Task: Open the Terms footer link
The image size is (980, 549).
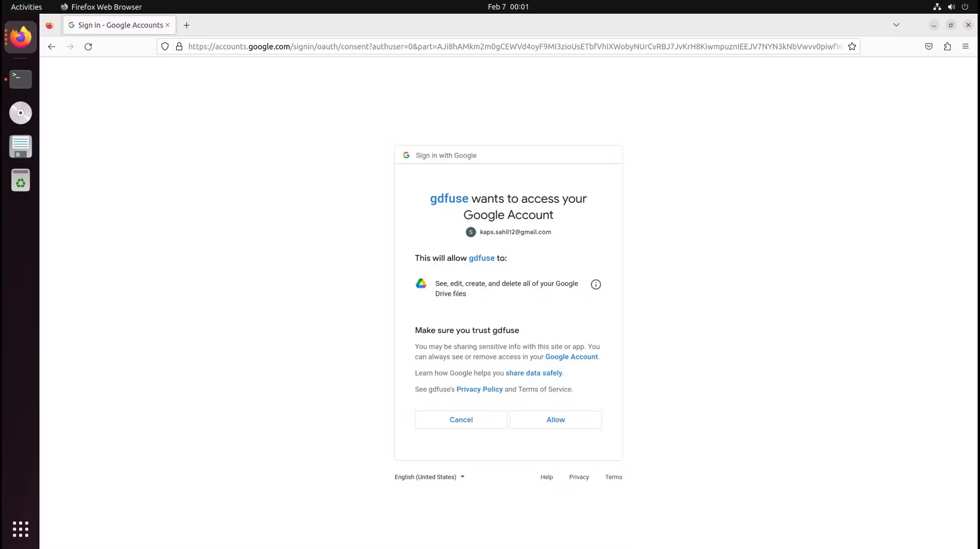Action: pyautogui.click(x=614, y=477)
